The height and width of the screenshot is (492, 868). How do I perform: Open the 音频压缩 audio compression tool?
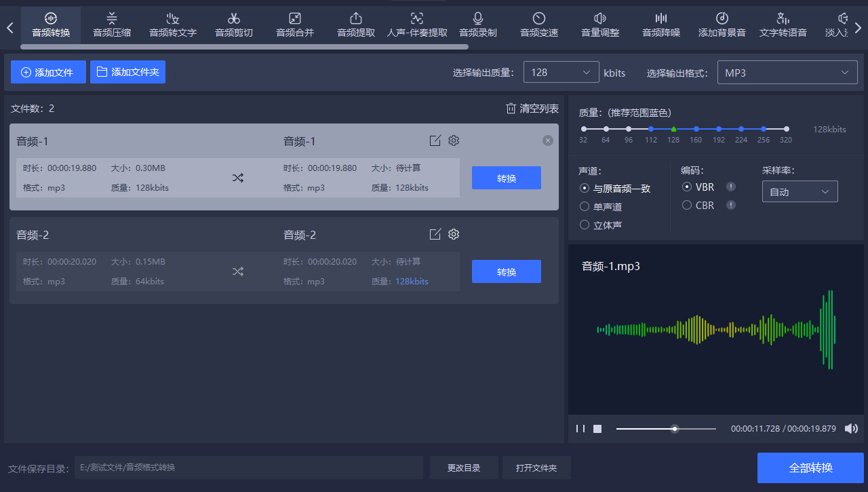tap(112, 24)
